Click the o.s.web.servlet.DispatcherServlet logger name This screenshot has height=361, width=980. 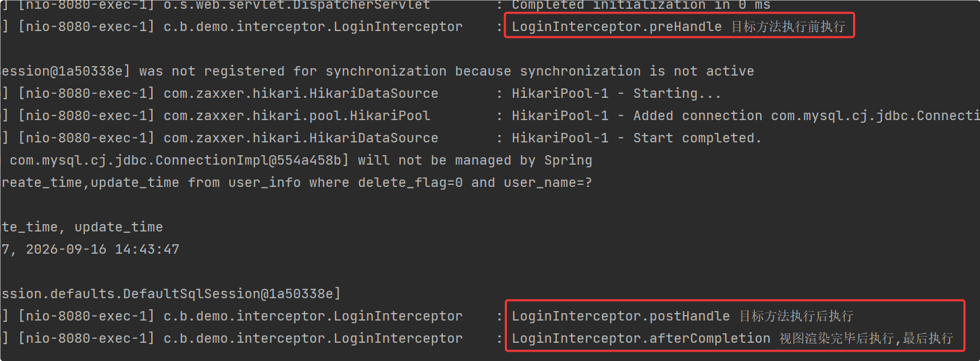coord(297,5)
